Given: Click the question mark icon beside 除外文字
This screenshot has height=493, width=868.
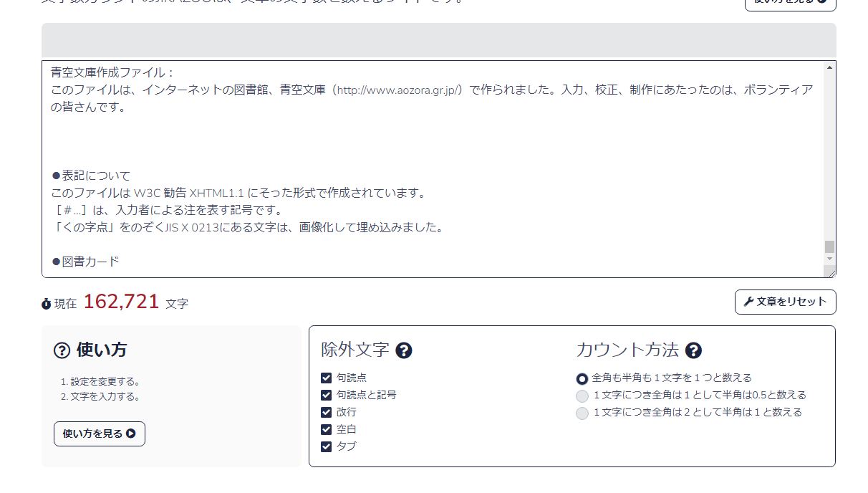Looking at the screenshot, I should [x=405, y=350].
